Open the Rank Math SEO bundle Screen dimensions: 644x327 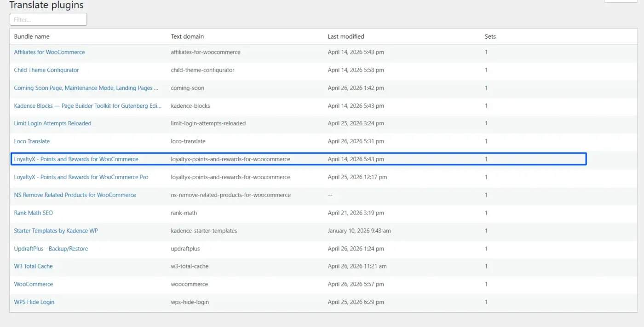[33, 213]
